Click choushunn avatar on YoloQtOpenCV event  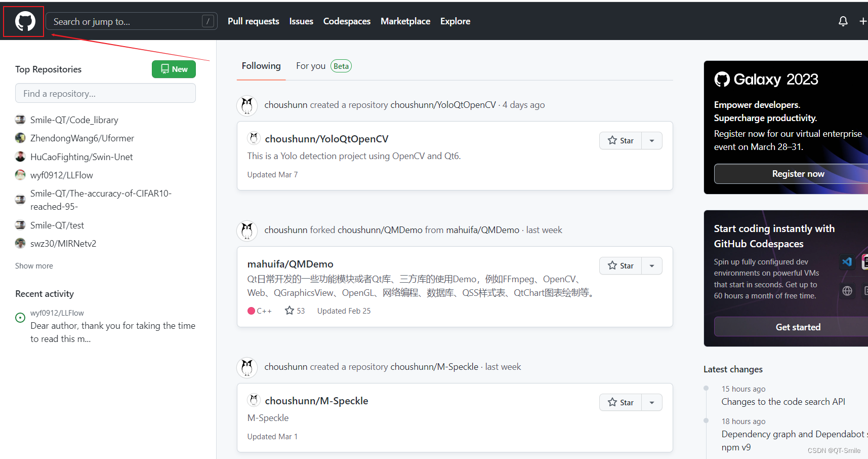(x=247, y=105)
